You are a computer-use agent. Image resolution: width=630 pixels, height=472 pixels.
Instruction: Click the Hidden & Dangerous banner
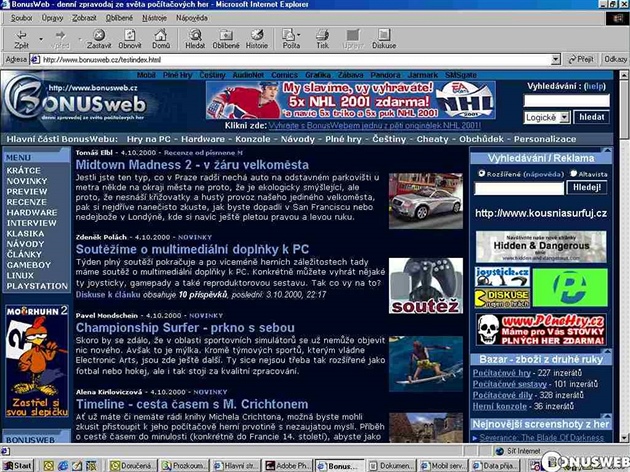[x=541, y=247]
